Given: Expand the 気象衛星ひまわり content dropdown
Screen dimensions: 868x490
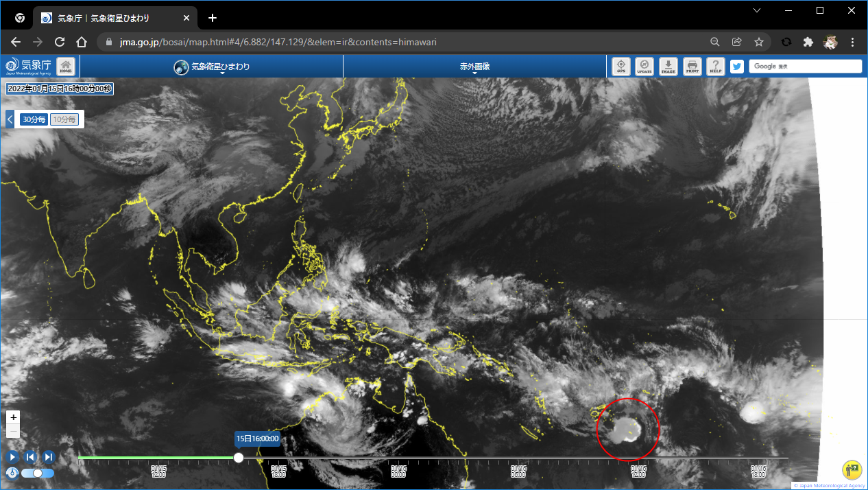Looking at the screenshot, I should (212, 67).
